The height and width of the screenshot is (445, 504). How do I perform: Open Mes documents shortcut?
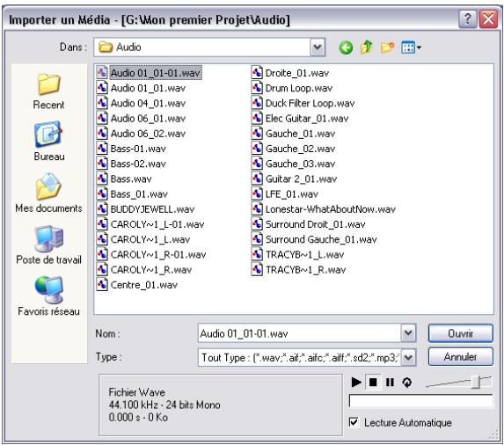[48, 193]
